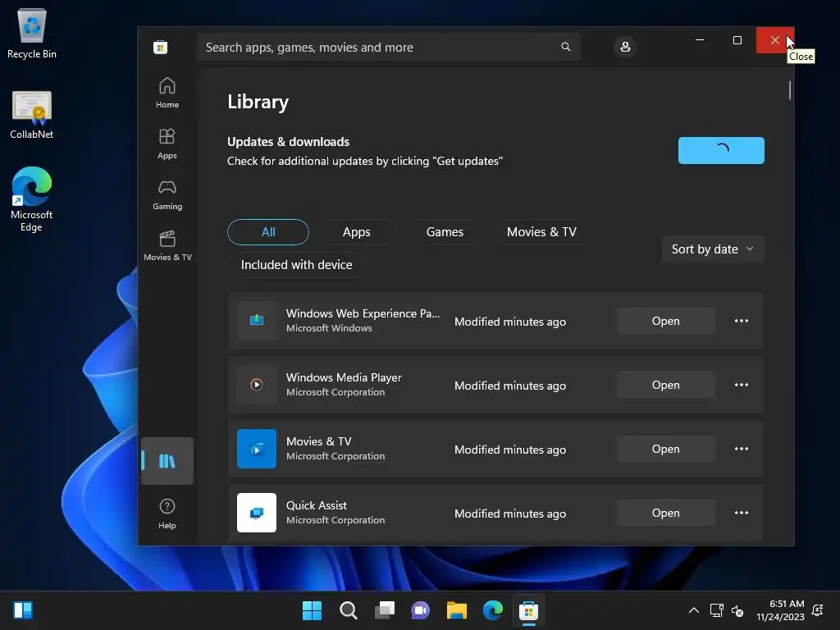Open File Explorer from taskbar
This screenshot has width=840, height=630.
coord(457,610)
